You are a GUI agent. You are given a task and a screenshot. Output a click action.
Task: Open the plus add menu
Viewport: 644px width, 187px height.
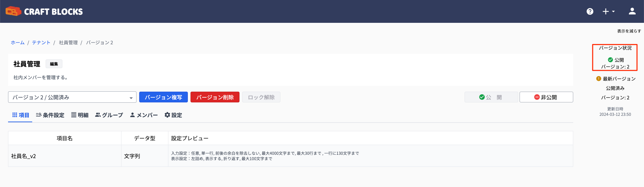tap(608, 11)
